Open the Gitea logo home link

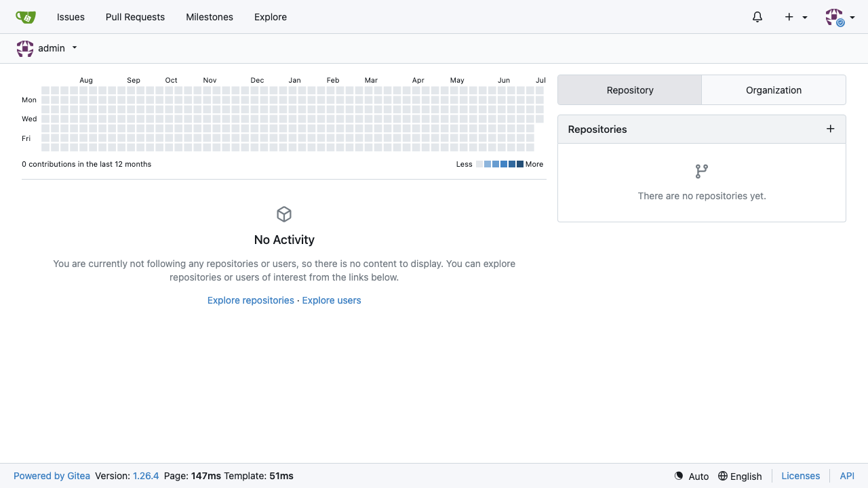click(x=26, y=17)
